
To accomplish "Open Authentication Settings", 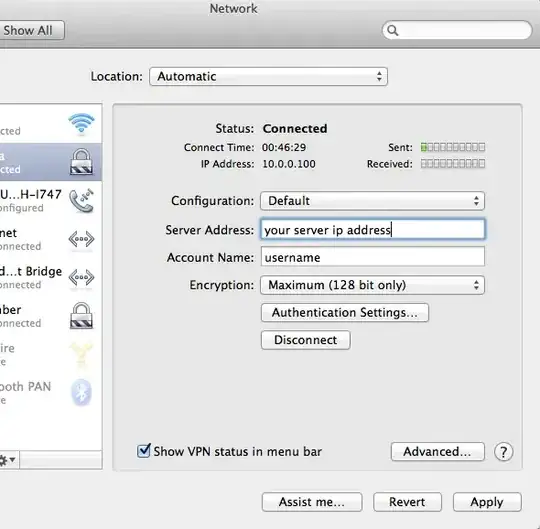I will [345, 313].
